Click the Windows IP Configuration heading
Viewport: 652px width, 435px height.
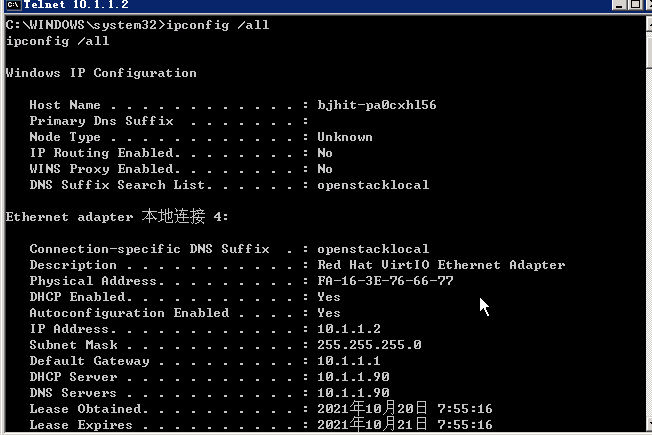[101, 73]
